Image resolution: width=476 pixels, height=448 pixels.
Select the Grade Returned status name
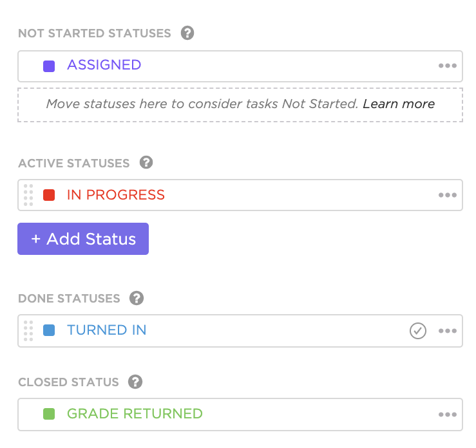pos(135,414)
